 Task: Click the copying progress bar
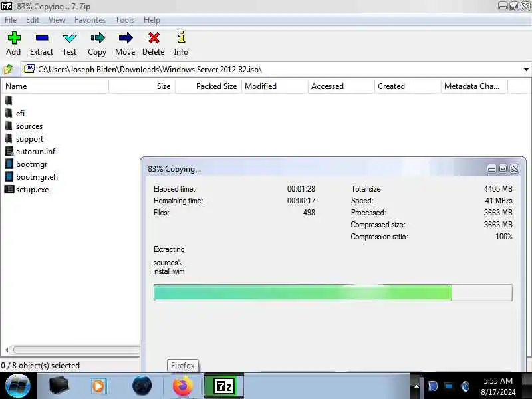coord(333,293)
